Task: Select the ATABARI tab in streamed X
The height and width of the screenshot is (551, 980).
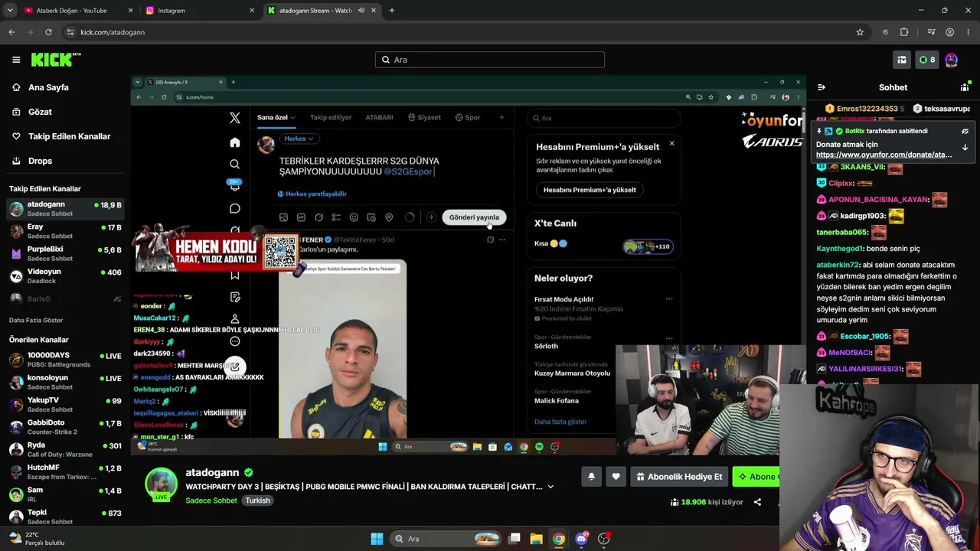Action: coord(379,118)
